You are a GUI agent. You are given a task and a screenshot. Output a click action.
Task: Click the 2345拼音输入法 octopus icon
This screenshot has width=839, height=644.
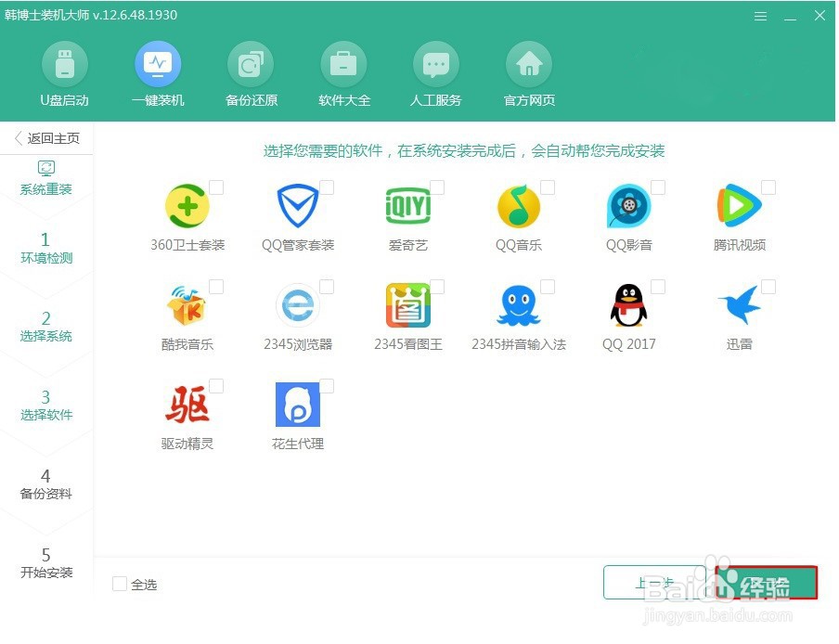519,305
